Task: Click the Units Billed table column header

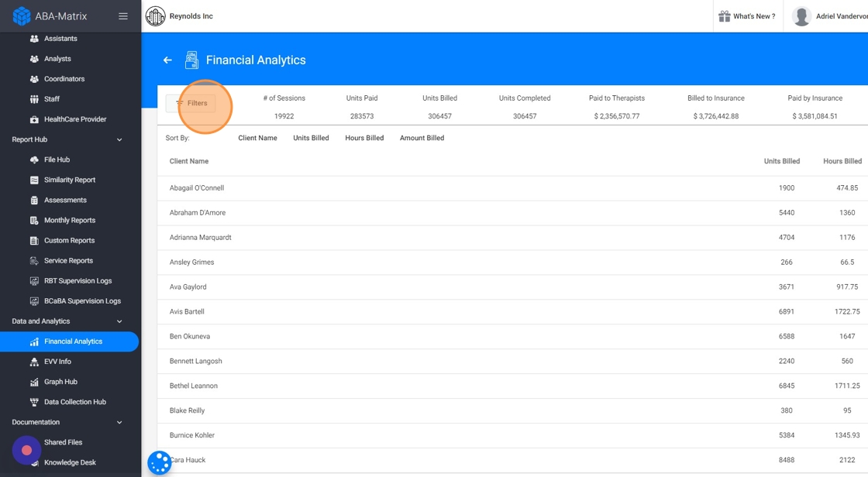Action: click(x=782, y=161)
